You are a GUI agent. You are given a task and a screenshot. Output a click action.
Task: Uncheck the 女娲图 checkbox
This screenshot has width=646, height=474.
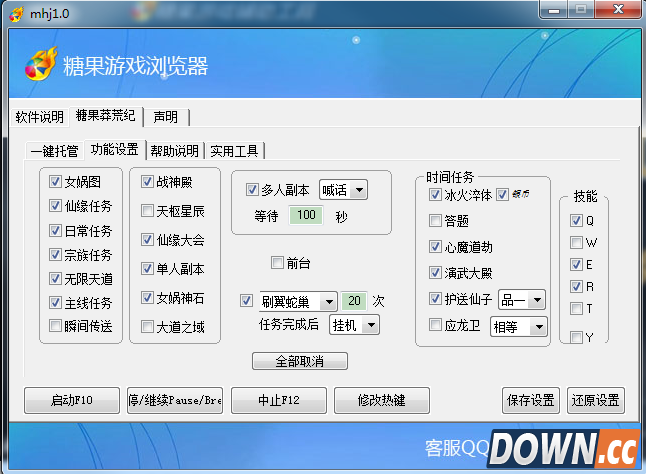[x=55, y=181]
